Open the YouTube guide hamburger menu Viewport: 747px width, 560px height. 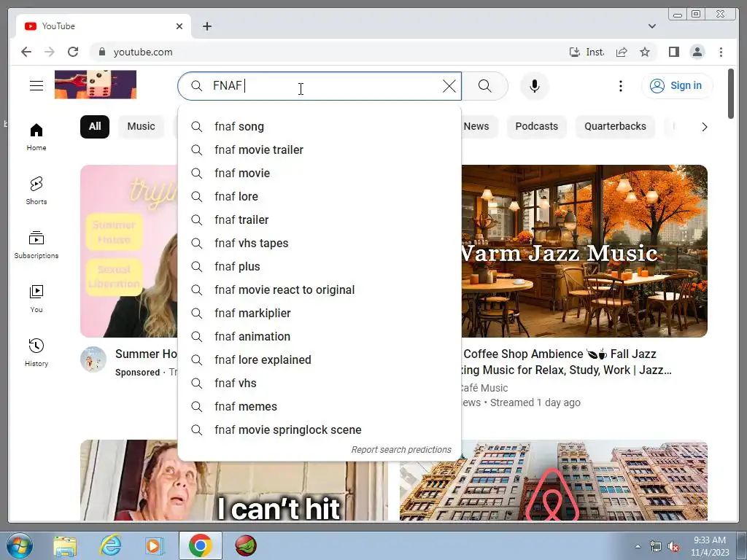click(x=36, y=86)
